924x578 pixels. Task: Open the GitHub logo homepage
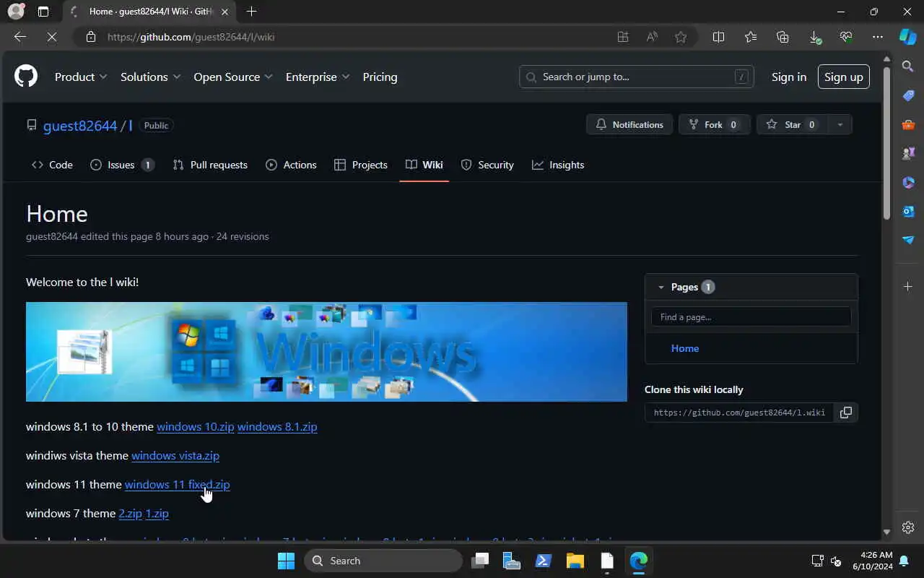point(26,77)
